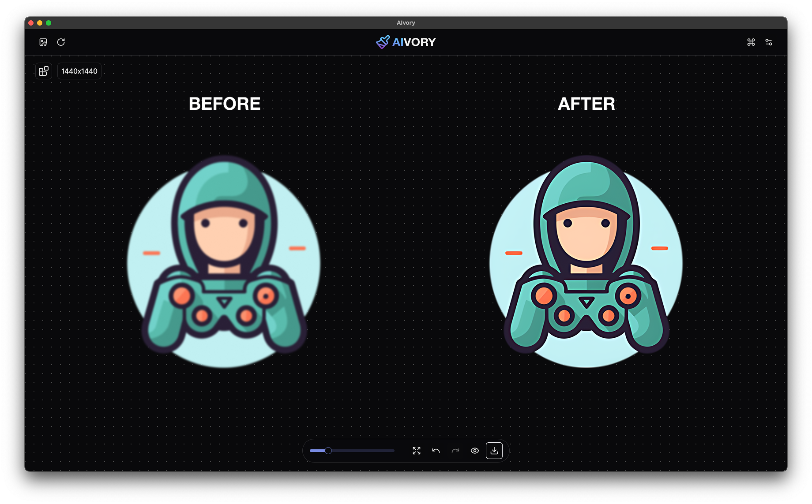The height and width of the screenshot is (504, 812).
Task: Redo the enhancement with the redo arrow
Action: pos(455,451)
